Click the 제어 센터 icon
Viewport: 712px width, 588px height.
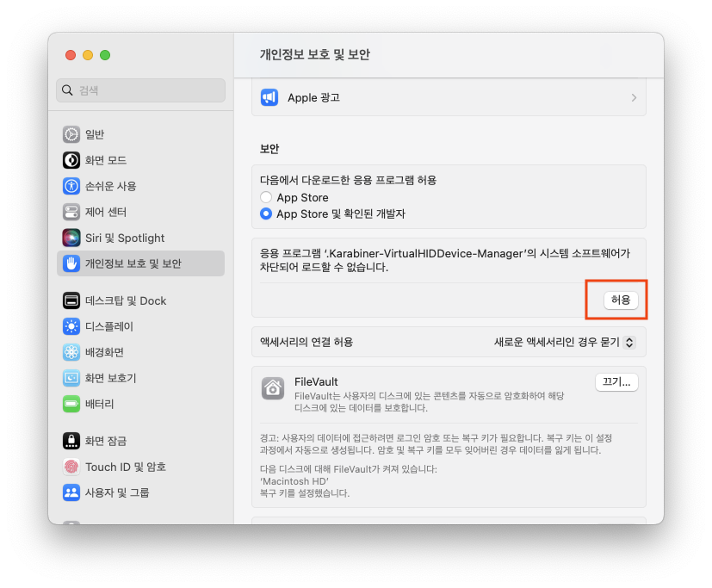tap(71, 212)
